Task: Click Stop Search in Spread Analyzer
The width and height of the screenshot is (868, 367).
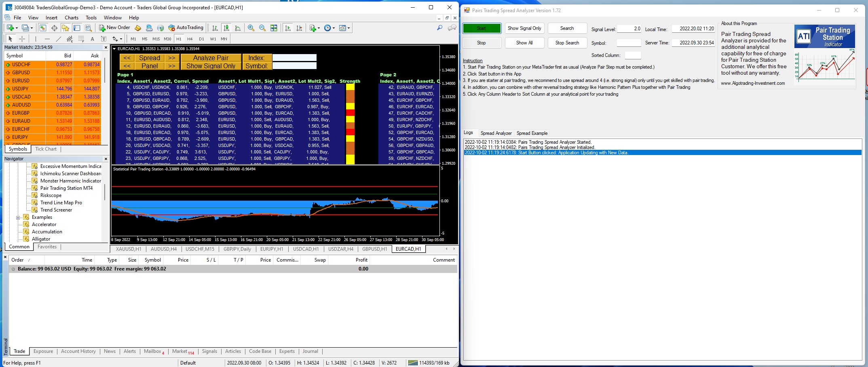Action: 567,43
